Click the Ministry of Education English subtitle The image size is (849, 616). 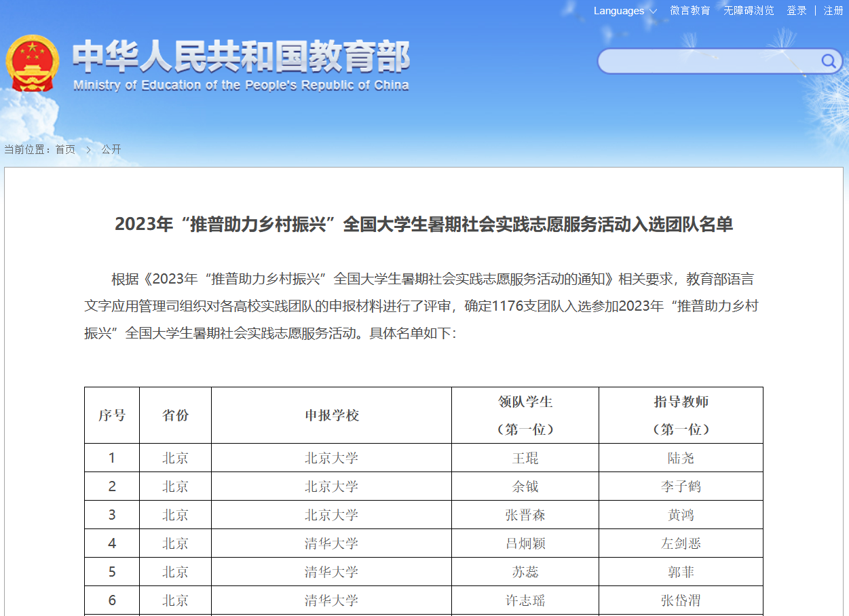(x=241, y=85)
